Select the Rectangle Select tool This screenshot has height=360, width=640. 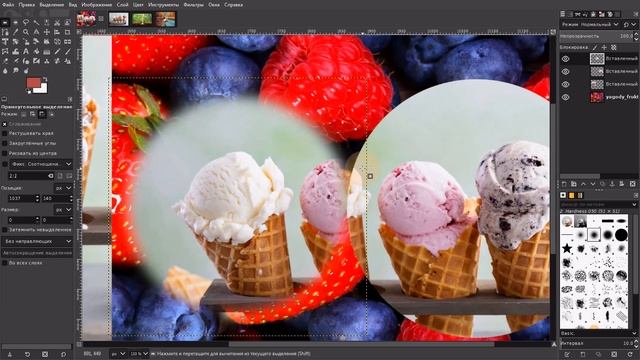[5, 22]
